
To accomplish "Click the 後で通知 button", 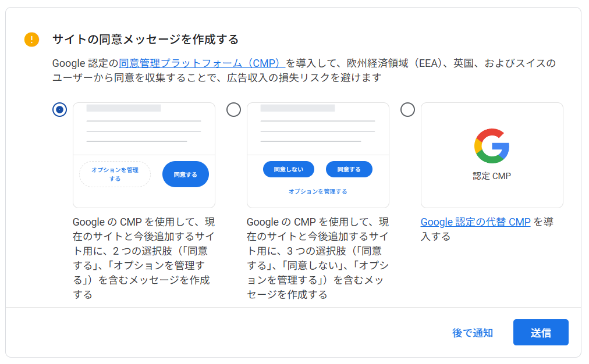I will (473, 333).
